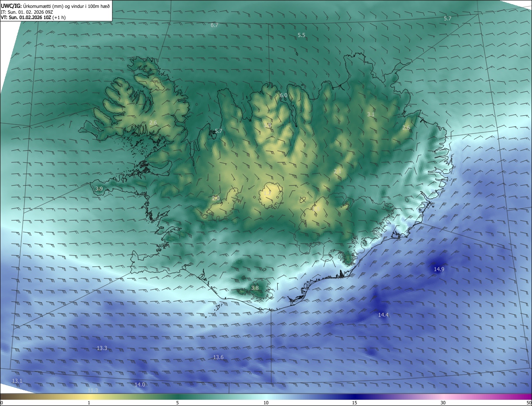Click the 10 tick on color scale
The width and height of the screenshot is (532, 406).
point(266,403)
